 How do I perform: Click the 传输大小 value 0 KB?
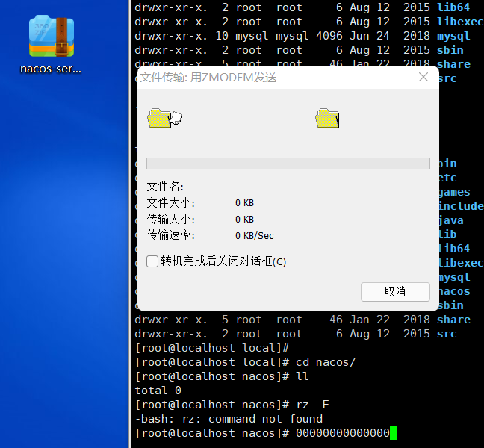point(244,220)
